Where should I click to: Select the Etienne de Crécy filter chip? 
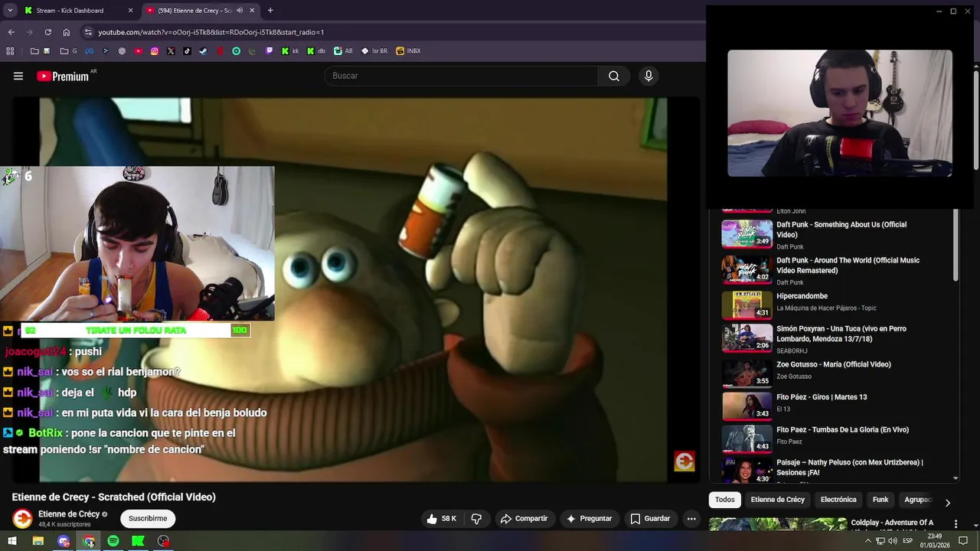[778, 500]
